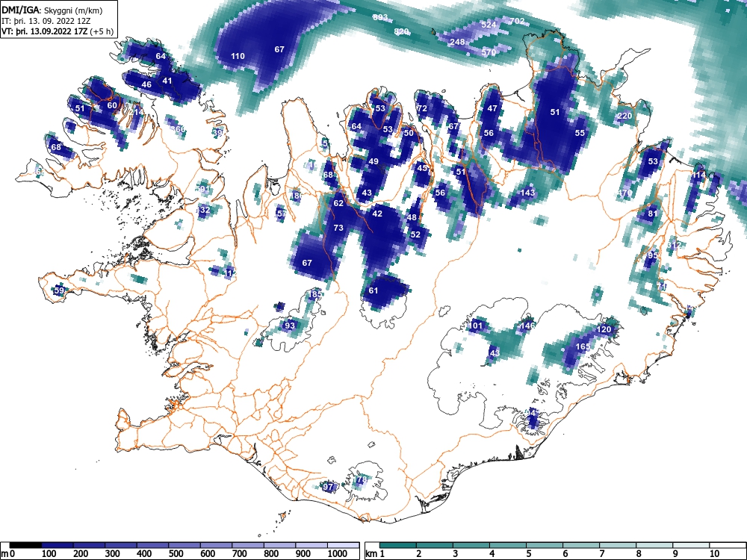Screen dimensions: 747x560
Task: Click the '132' visibility value
Action: (203, 210)
